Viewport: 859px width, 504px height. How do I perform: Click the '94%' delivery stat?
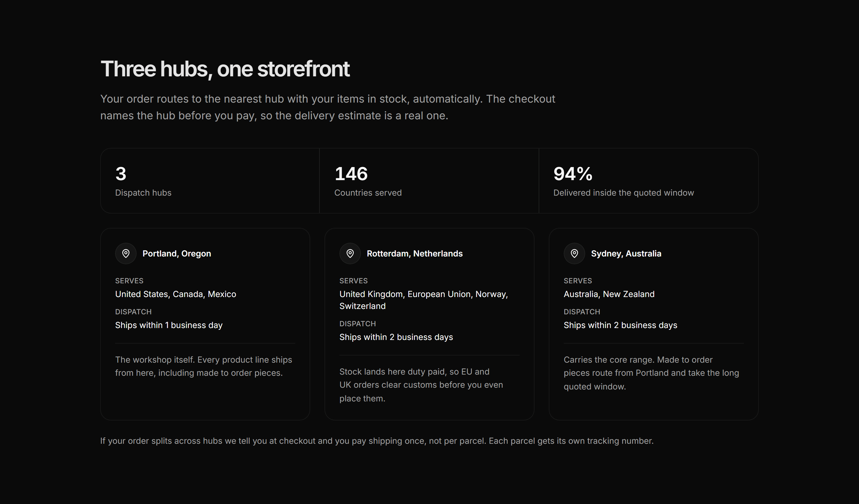(x=573, y=174)
